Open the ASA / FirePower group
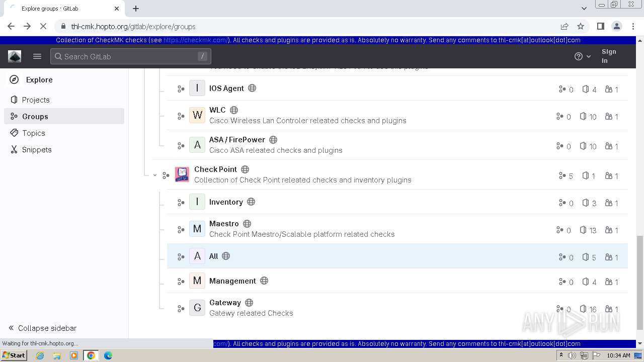Image resolution: width=644 pixels, height=362 pixels. pos(237,139)
